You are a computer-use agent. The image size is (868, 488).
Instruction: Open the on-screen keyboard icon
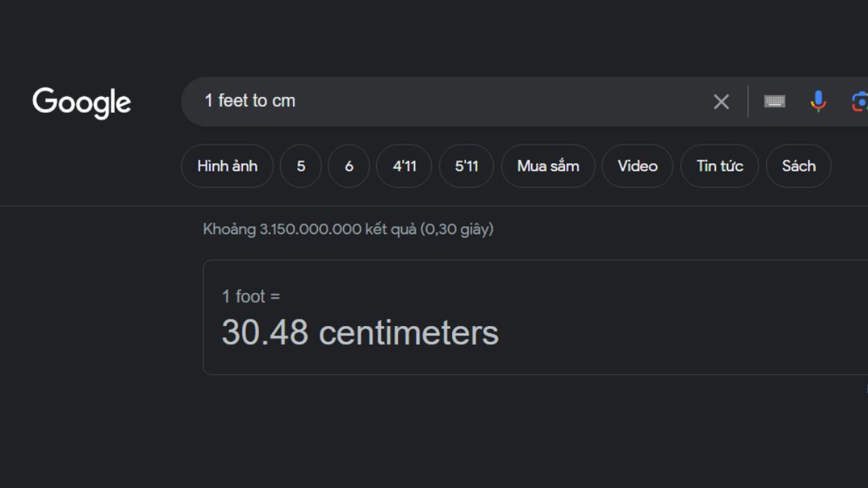pos(775,102)
